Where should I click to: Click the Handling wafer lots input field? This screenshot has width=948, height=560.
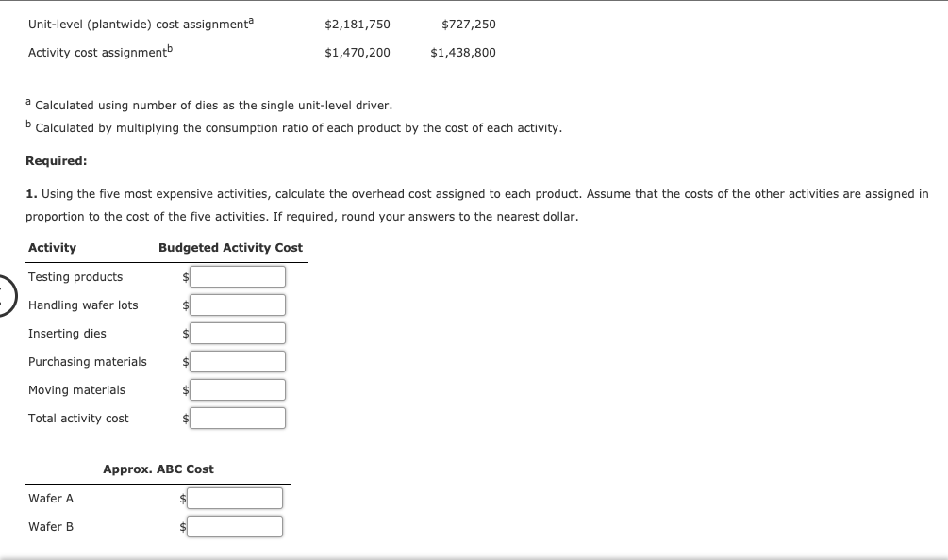[x=238, y=305]
